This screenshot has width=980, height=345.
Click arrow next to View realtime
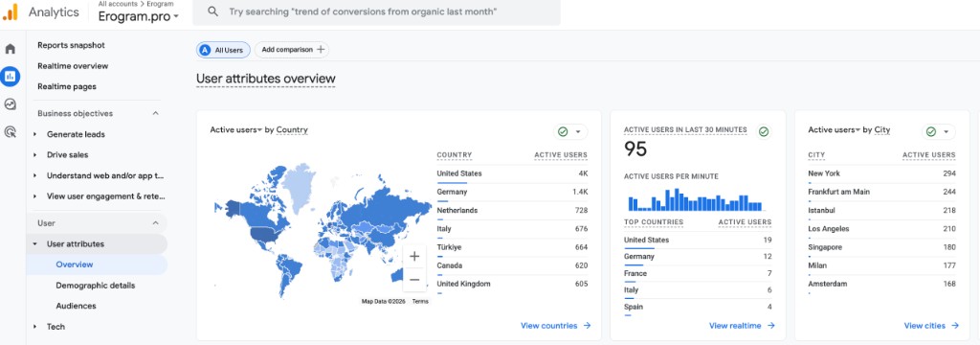pos(770,326)
